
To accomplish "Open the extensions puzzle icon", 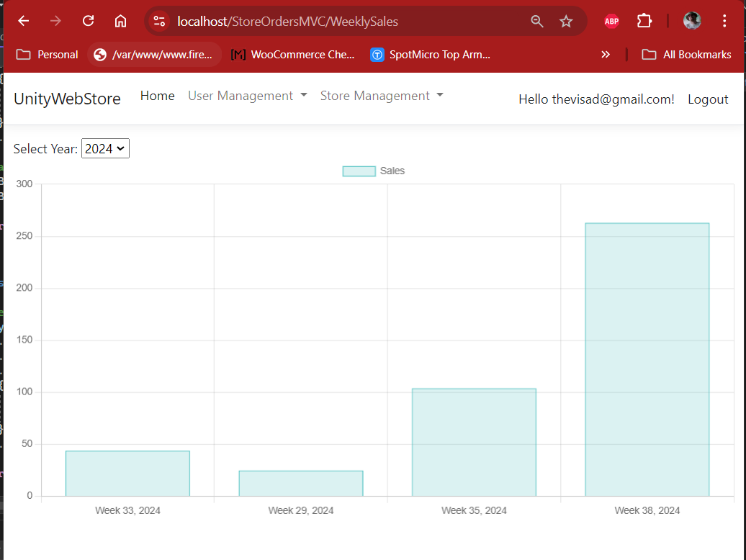I will (x=644, y=22).
